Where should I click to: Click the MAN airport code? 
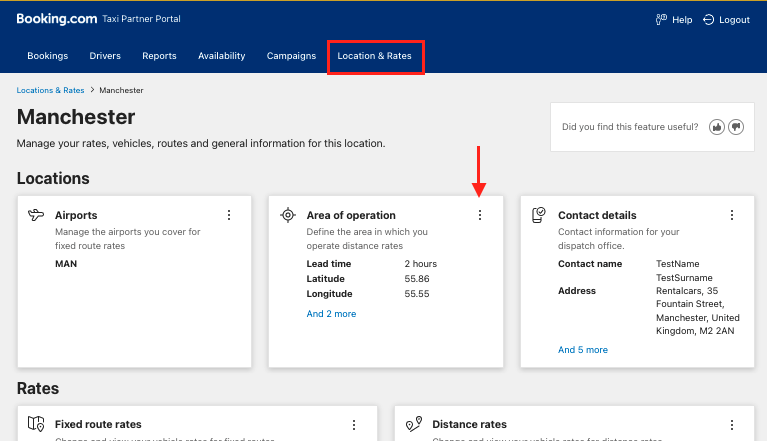pos(66,264)
